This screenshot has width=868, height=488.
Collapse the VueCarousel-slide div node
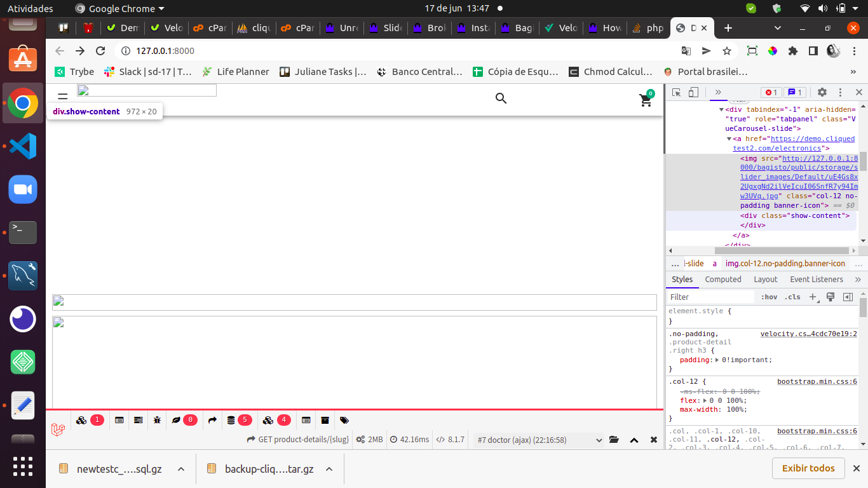722,109
